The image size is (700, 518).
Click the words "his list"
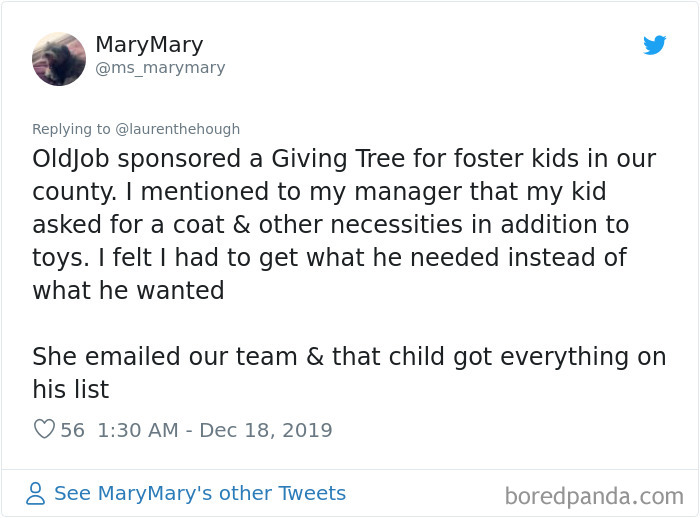70,389
